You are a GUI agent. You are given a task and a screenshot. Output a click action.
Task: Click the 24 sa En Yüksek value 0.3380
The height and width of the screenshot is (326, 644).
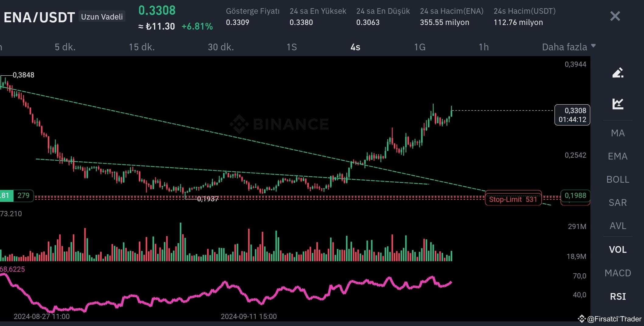[x=301, y=22]
